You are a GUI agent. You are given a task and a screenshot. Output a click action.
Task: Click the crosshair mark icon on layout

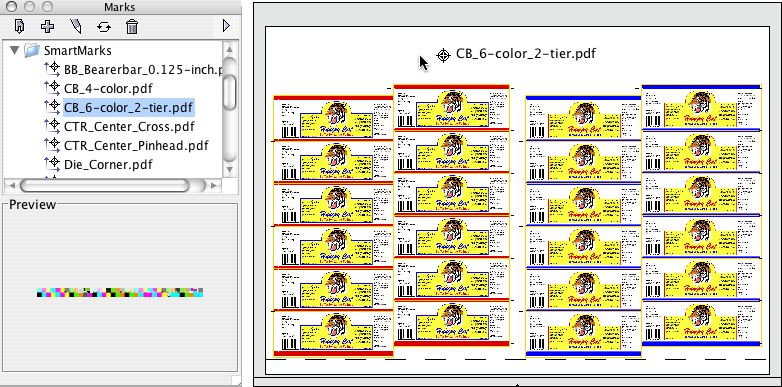coord(443,55)
